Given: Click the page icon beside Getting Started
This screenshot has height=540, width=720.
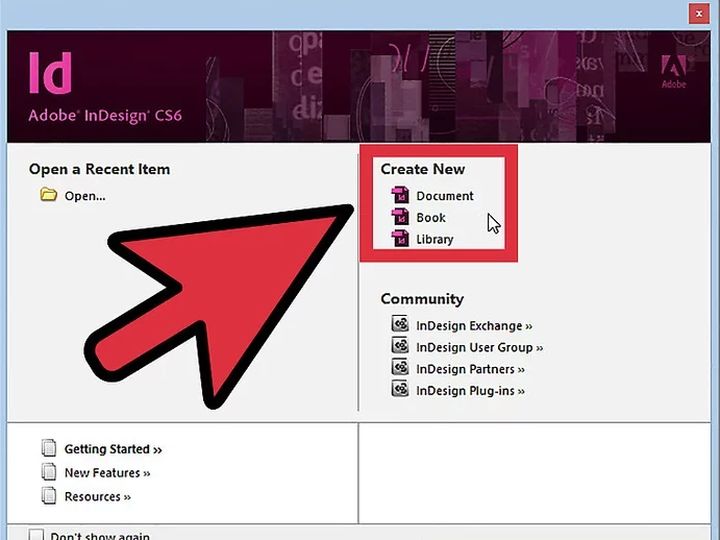Looking at the screenshot, I should (x=49, y=448).
